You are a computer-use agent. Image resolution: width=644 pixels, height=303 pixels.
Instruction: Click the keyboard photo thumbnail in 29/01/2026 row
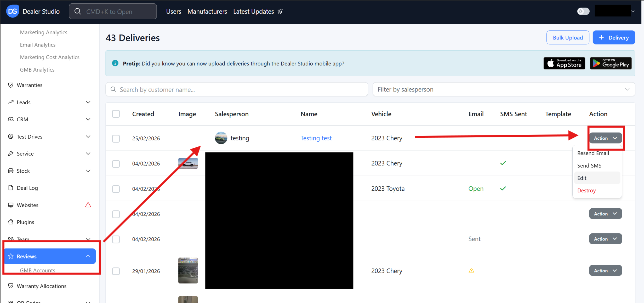[188, 270]
